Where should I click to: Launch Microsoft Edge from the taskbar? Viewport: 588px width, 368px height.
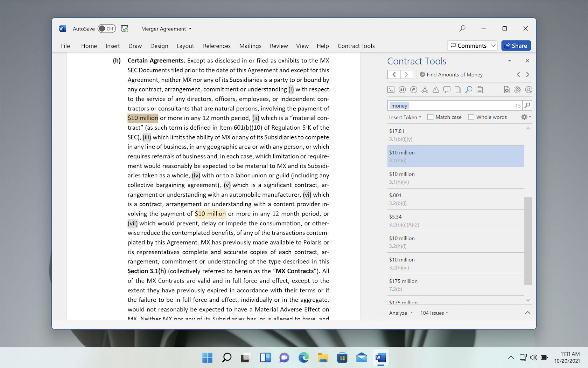(303, 357)
